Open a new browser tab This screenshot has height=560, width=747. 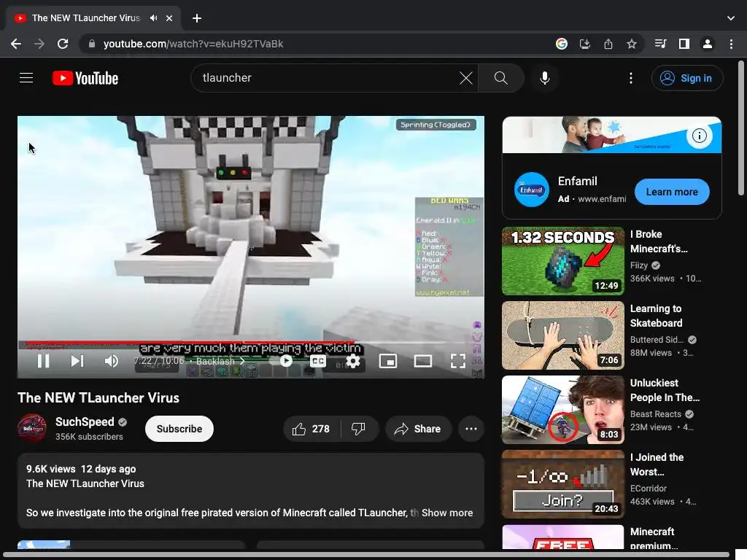click(197, 18)
